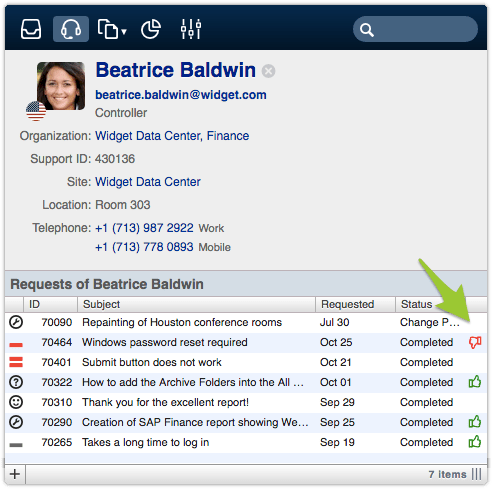Screen dimensions: 492x489
Task: Click the thumbs-up icon on request 70322
Action: (475, 382)
